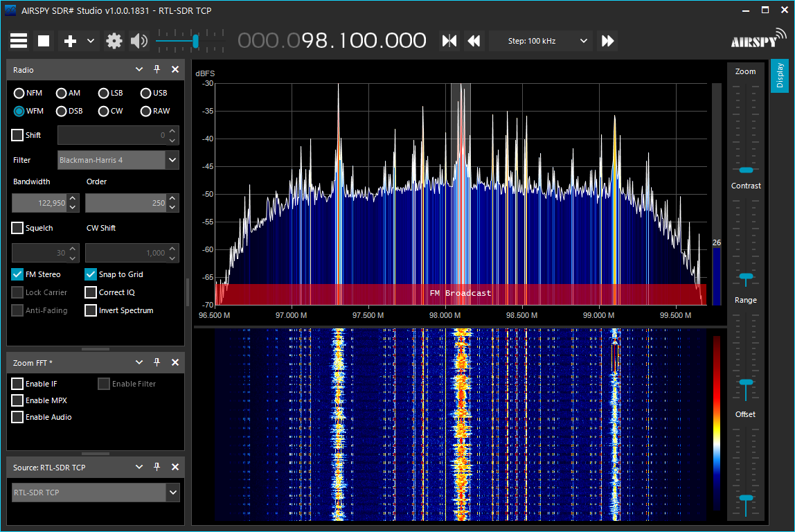Switch to the Display tab
This screenshot has width=795, height=532.
(779, 76)
